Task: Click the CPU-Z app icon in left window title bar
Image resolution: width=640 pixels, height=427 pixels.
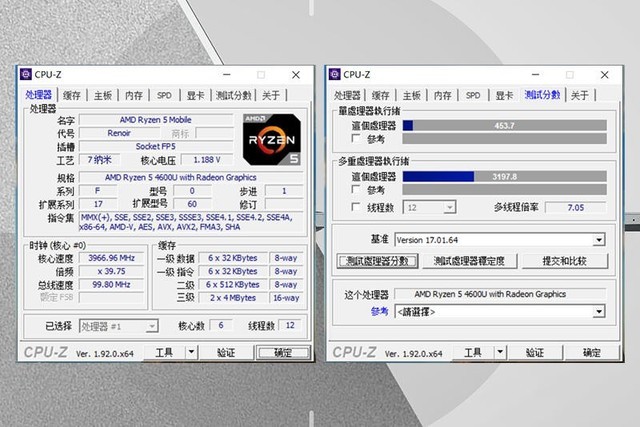Action: coord(26,74)
